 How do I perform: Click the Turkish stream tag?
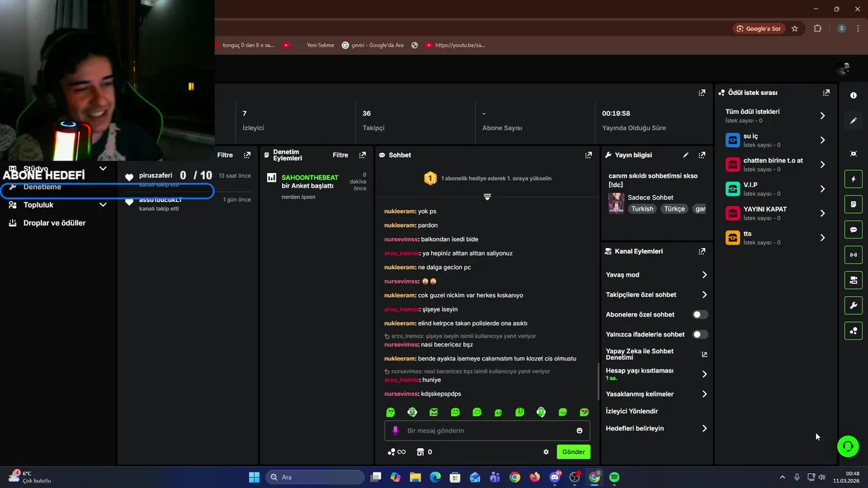(642, 209)
